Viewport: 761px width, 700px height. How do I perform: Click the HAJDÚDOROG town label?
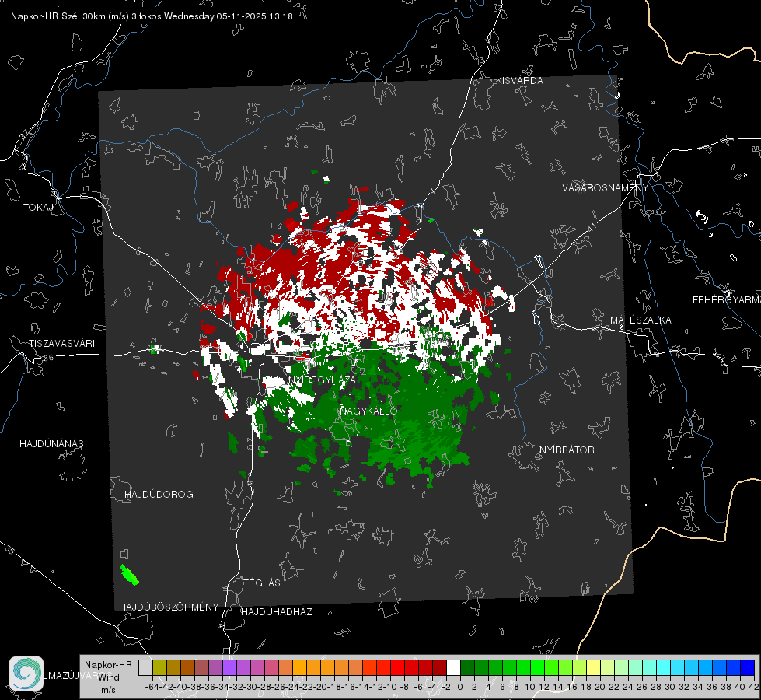pos(159,495)
